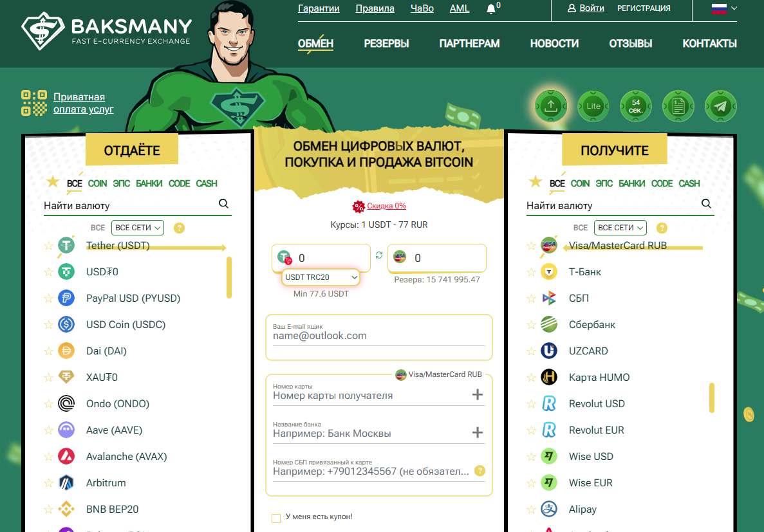Screen dimensions: 764x532
Task: Open the Скидка 0% link
Action: tap(386, 206)
